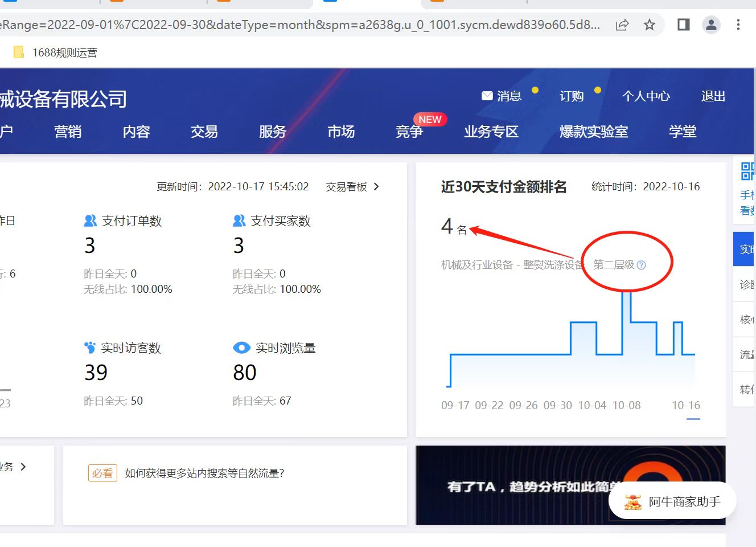Open the Chrome three-dot menu
Viewport: 756px width, 547px height.
pyautogui.click(x=738, y=25)
